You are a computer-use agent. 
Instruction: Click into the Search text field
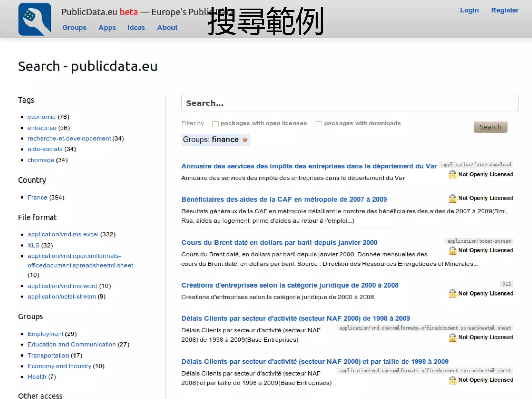(x=349, y=103)
